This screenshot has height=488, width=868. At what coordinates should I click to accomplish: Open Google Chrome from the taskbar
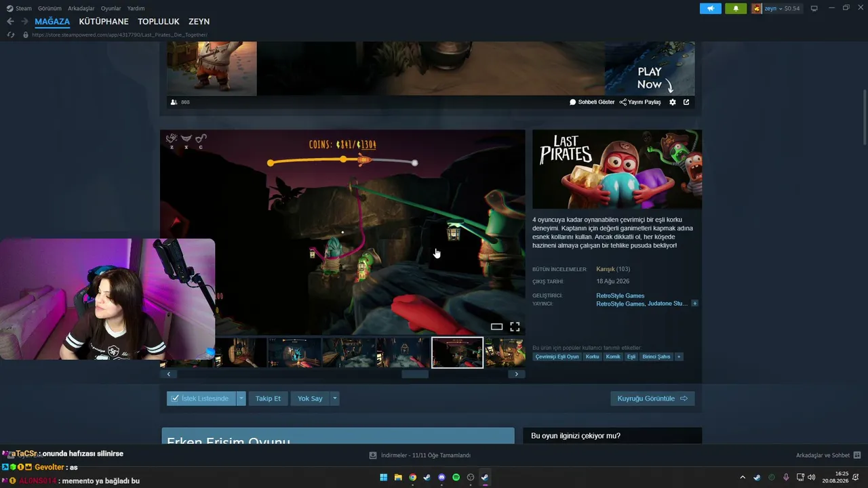[x=412, y=477]
